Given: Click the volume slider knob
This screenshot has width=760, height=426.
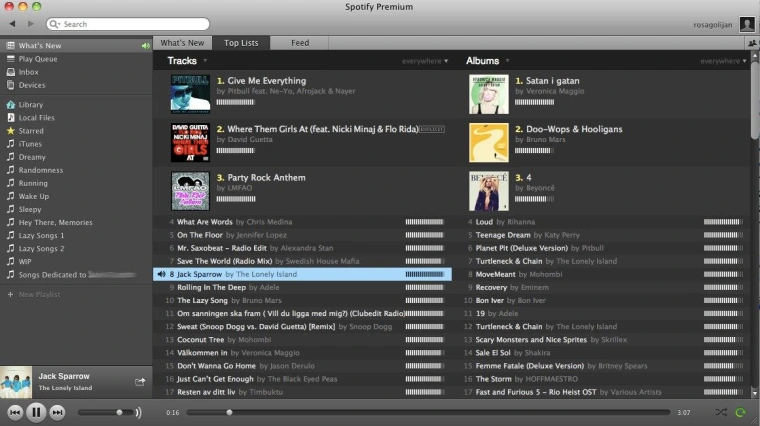Looking at the screenshot, I should [119, 412].
